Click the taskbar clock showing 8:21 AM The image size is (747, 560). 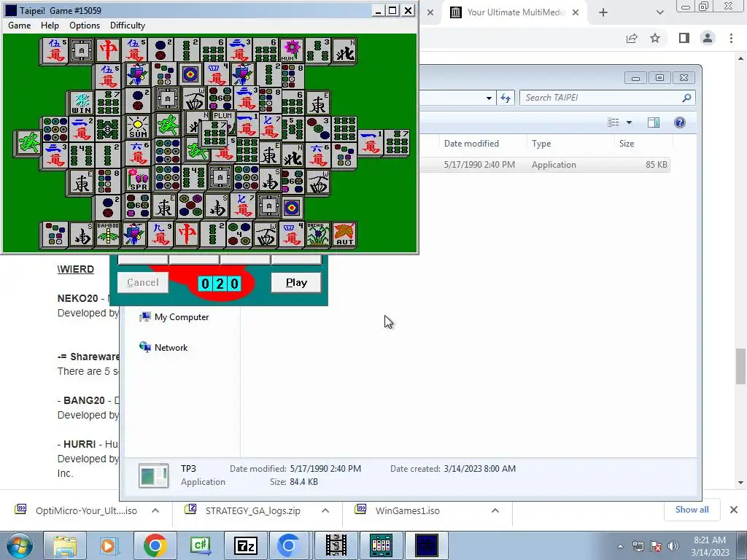(710, 546)
